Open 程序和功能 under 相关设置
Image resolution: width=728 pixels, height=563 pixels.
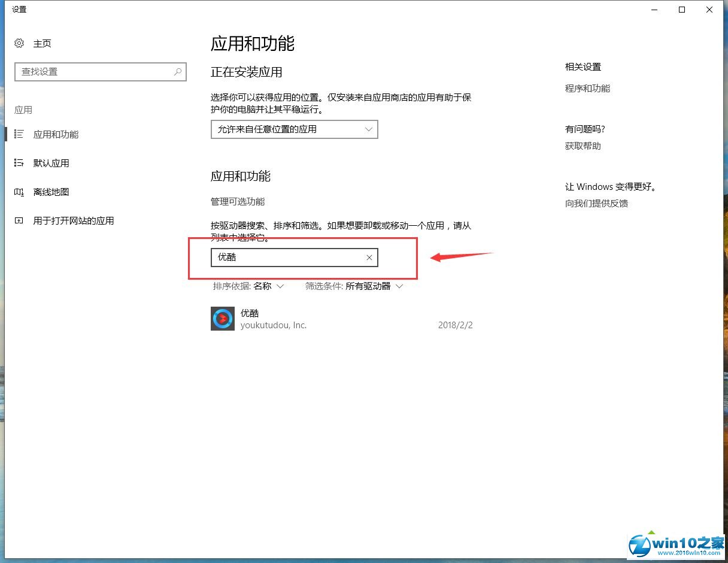[x=587, y=88]
